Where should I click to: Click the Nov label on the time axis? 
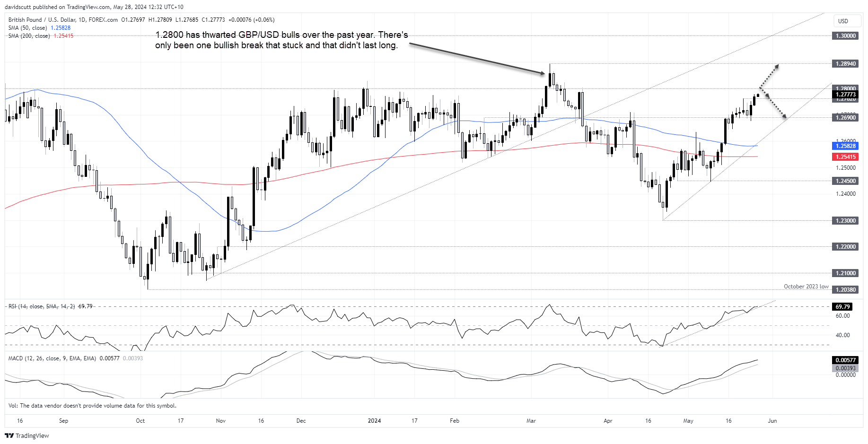coord(221,421)
